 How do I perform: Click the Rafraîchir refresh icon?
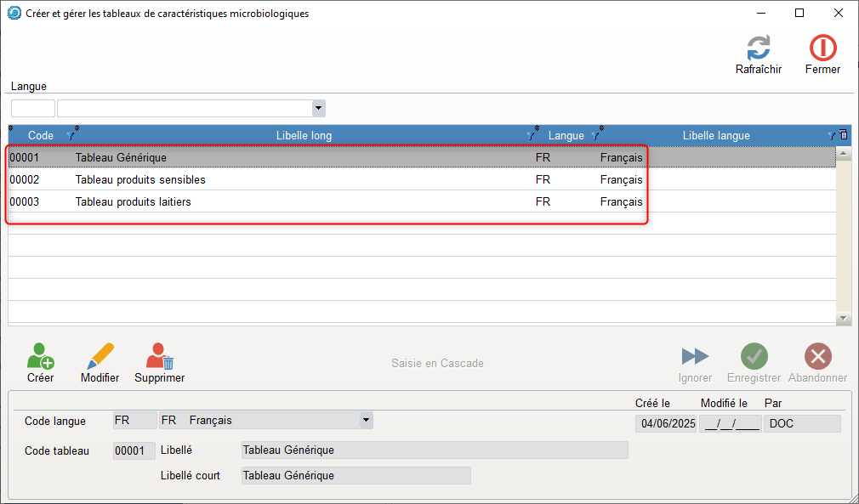pos(758,48)
